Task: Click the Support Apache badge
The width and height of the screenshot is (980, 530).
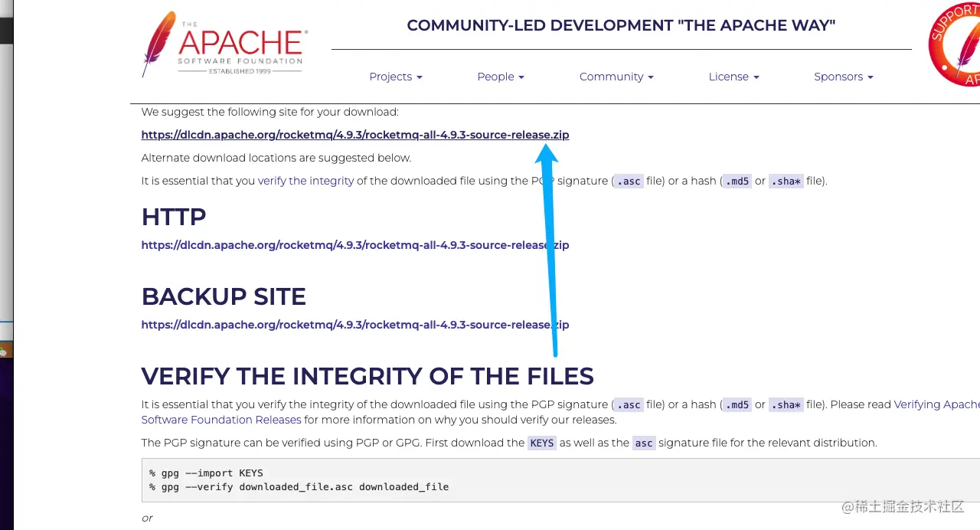Action: 954,44
